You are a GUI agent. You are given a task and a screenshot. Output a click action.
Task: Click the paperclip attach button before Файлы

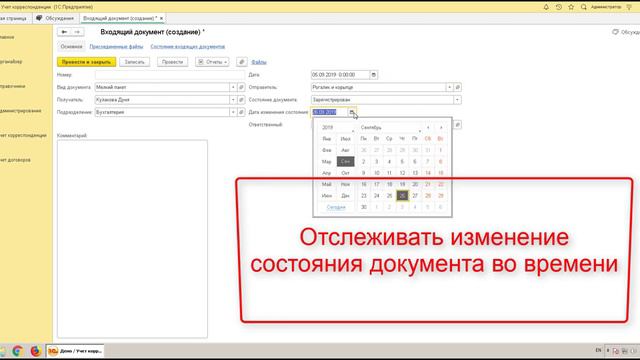pos(242,62)
